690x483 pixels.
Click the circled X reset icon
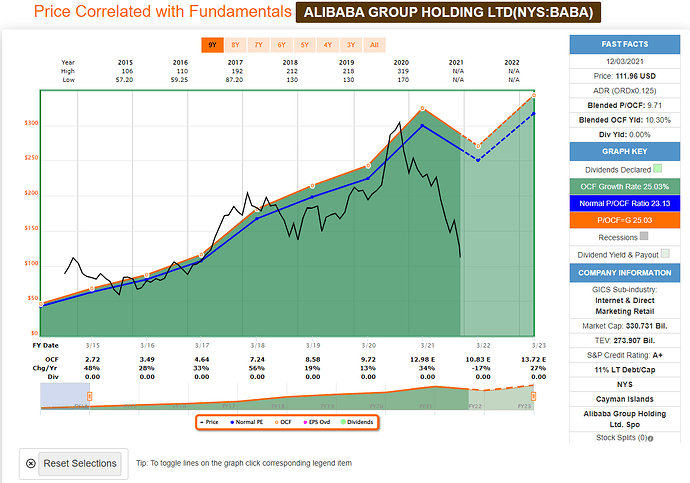[30, 464]
